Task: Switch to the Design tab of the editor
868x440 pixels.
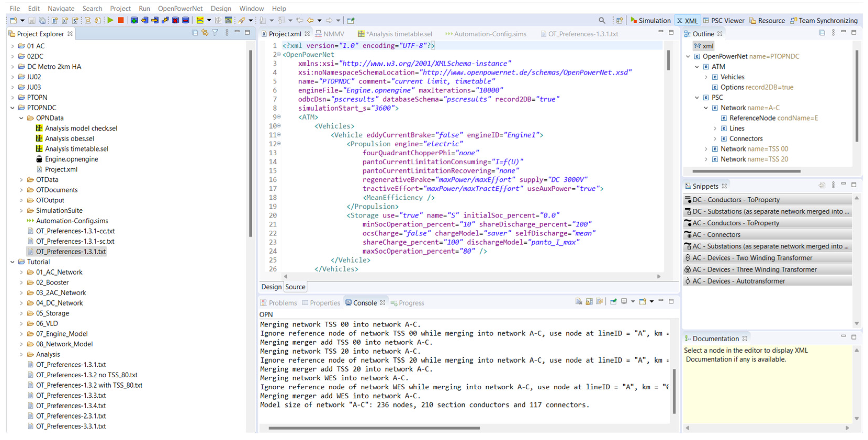Action: point(271,287)
